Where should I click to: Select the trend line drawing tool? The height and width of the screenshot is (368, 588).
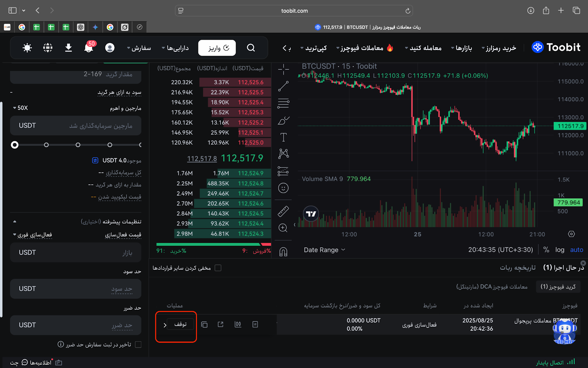coord(283,86)
